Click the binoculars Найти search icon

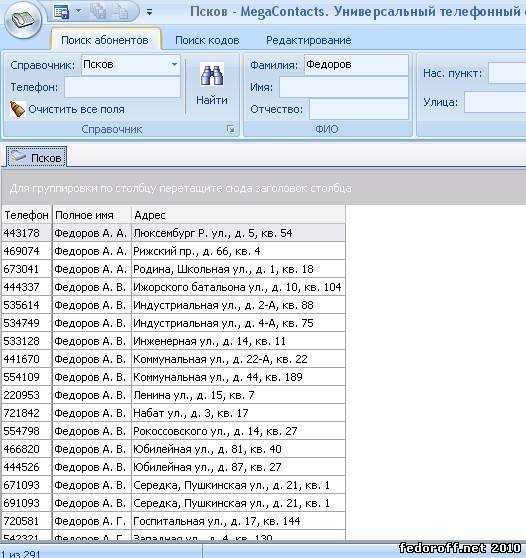click(x=212, y=75)
